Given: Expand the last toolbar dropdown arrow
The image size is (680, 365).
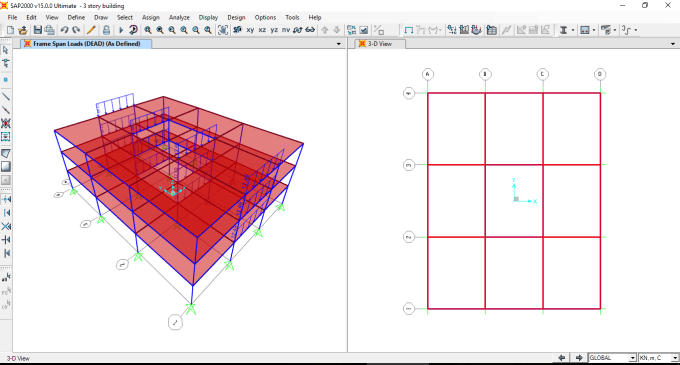Looking at the screenshot, I should point(636,30).
